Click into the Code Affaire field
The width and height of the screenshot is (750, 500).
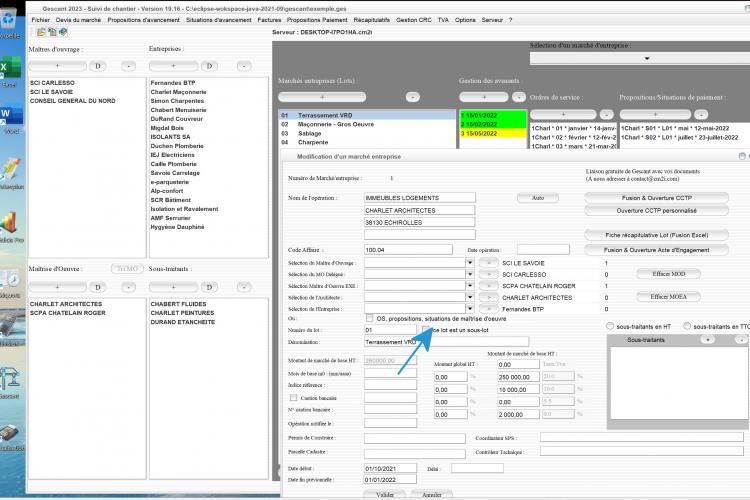coord(408,250)
